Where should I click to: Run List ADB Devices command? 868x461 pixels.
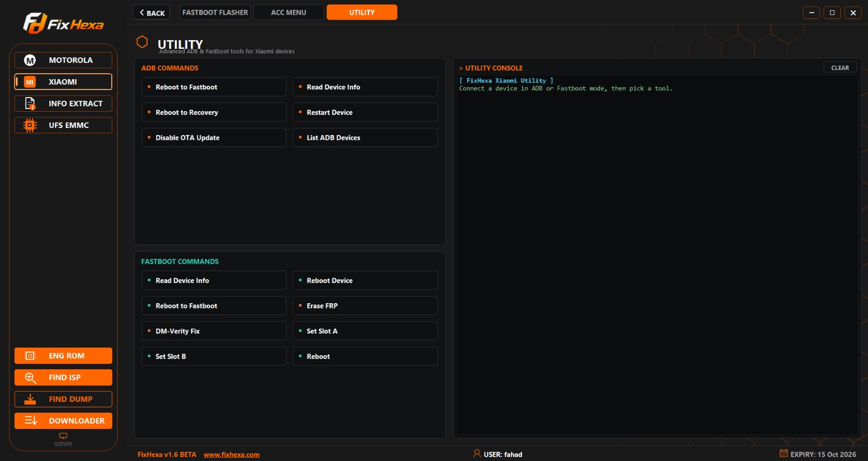pos(365,138)
